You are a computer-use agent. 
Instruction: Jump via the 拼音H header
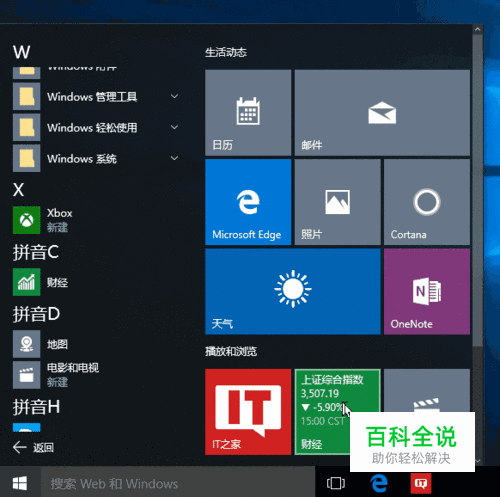click(x=36, y=407)
